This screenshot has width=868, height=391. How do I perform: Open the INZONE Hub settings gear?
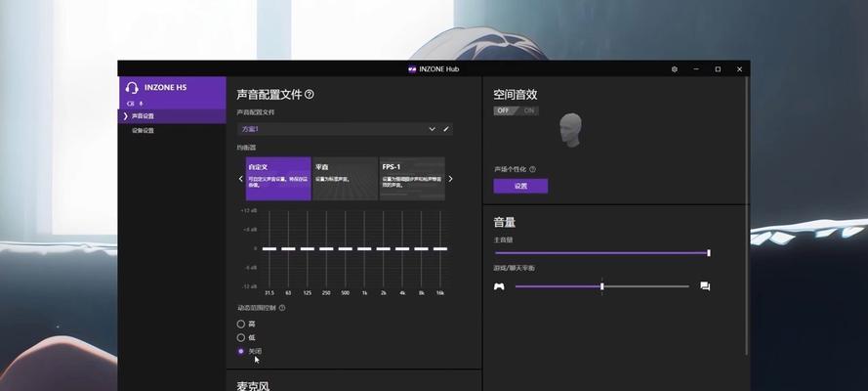pyautogui.click(x=675, y=69)
